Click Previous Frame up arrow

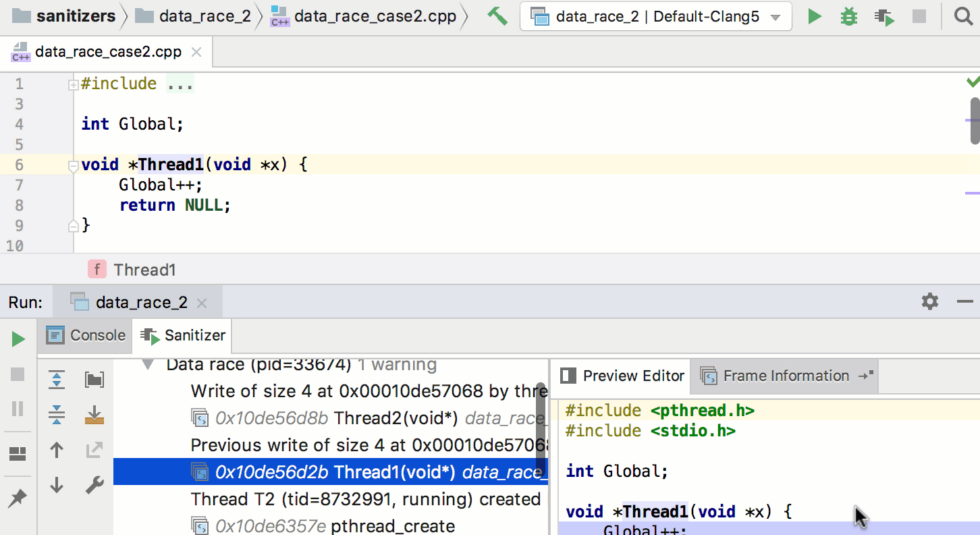[57, 450]
